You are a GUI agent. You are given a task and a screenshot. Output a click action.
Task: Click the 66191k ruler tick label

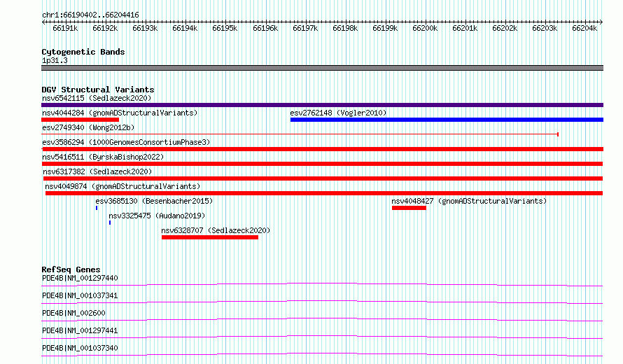pos(65,28)
